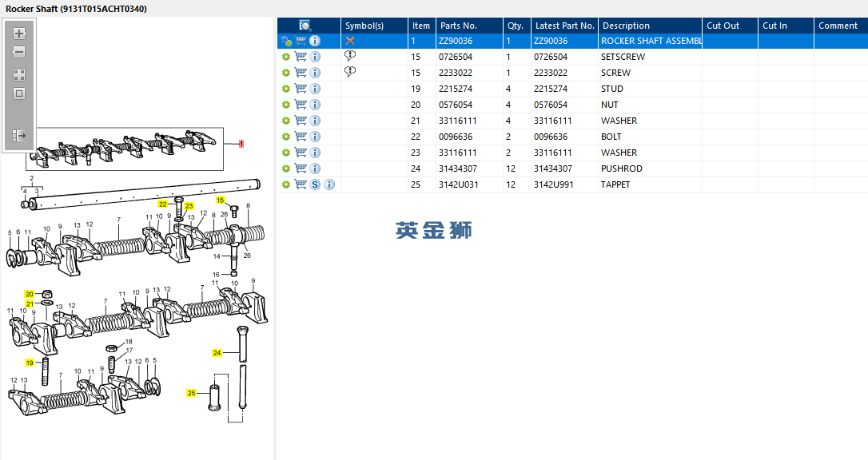Click the assembly gears icon on ROCKER SHAFT row

[286, 41]
